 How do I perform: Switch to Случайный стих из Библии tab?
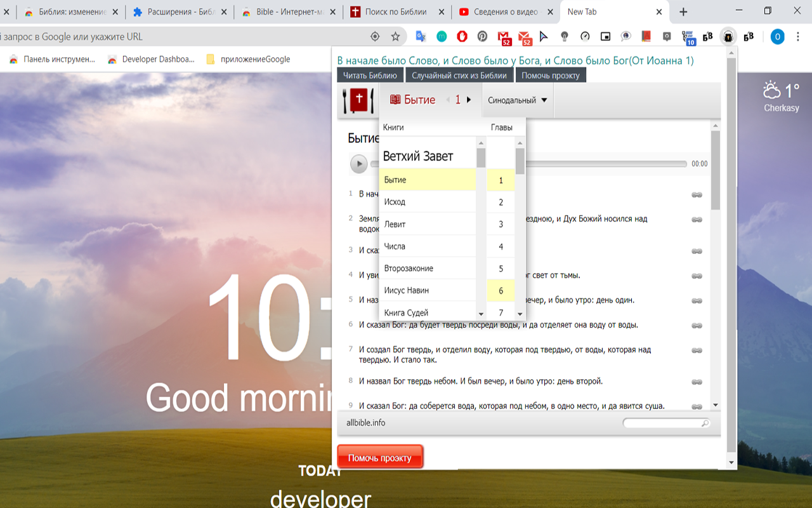(459, 76)
